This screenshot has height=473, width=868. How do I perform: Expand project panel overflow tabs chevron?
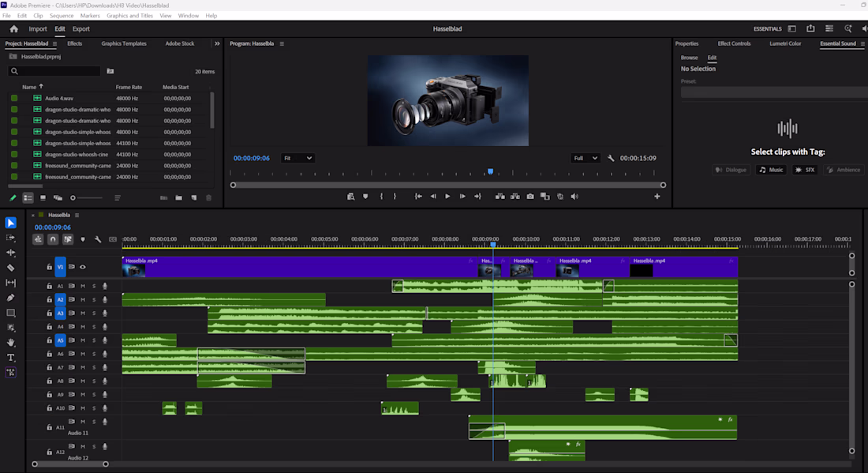(x=217, y=43)
